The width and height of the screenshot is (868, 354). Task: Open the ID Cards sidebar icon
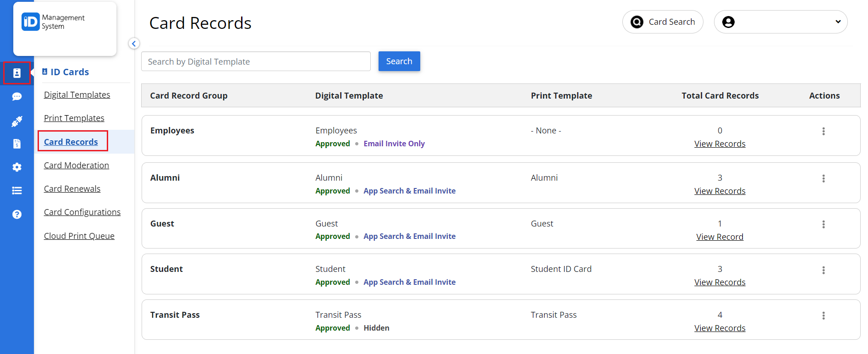click(x=17, y=73)
